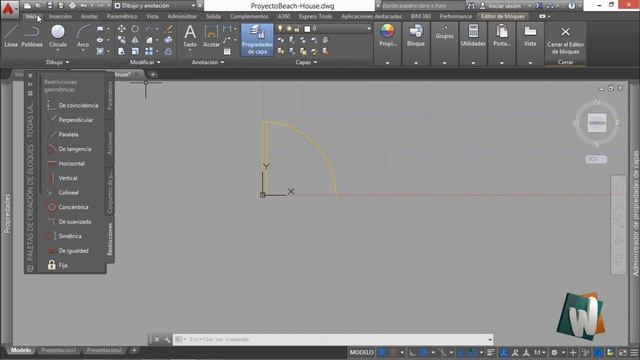This screenshot has width=640, height=360.
Task: Expand the Círculo options arrow
Action: tap(58, 50)
